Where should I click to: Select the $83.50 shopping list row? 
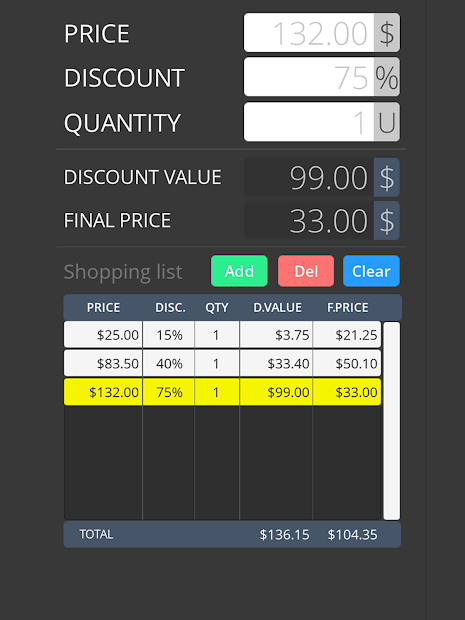(223, 363)
